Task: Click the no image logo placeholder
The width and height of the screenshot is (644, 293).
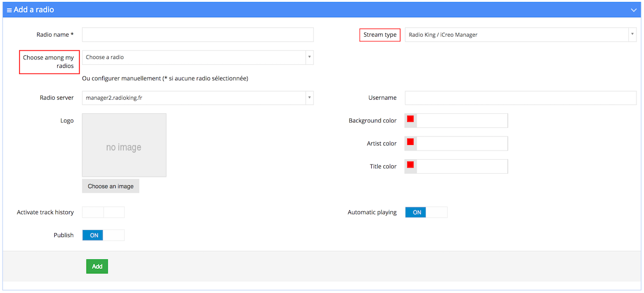Action: coord(124,145)
